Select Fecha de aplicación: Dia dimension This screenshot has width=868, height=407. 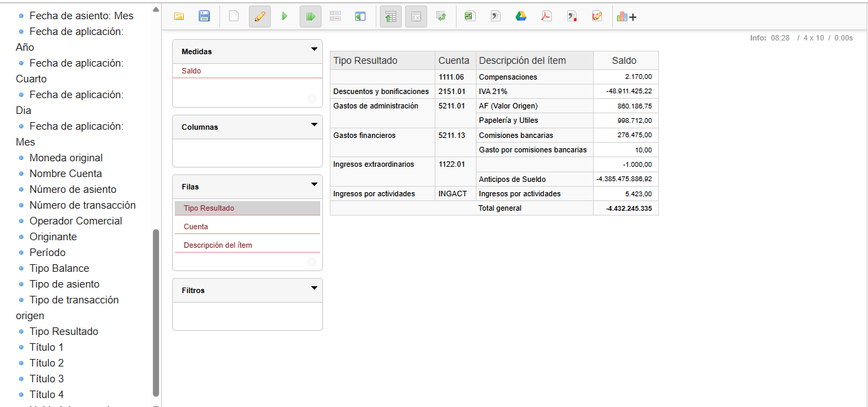tap(70, 102)
